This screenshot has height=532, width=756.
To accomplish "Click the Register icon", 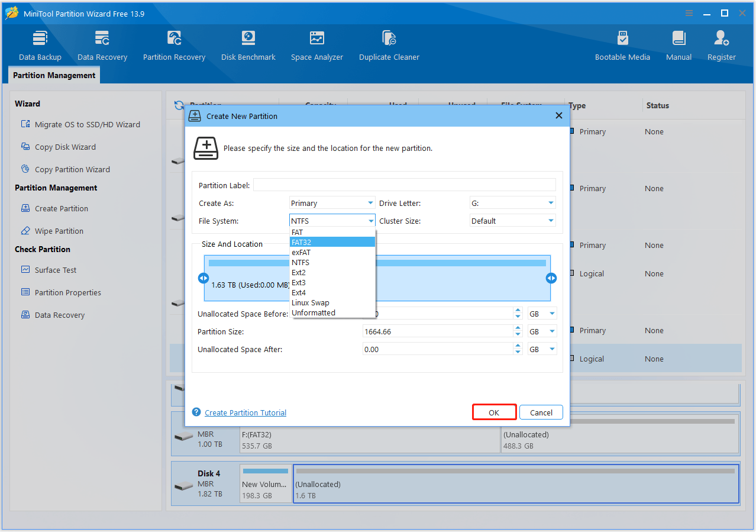I will [722, 46].
